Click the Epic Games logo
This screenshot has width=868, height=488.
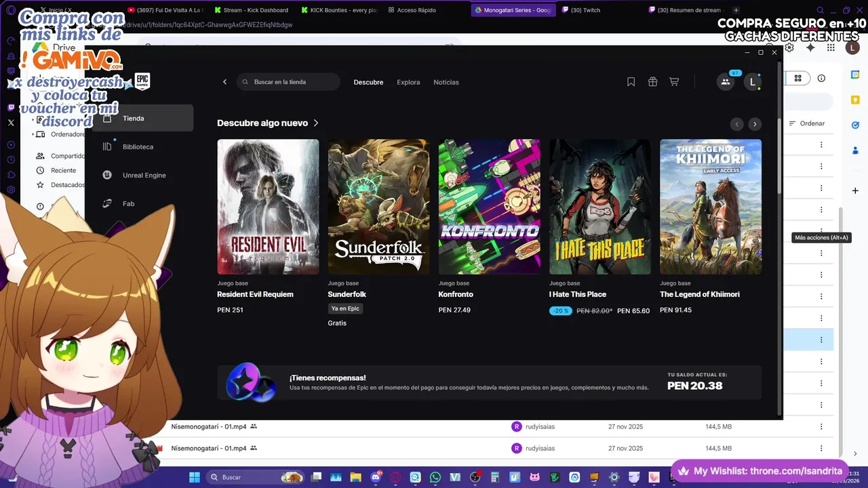(x=142, y=81)
